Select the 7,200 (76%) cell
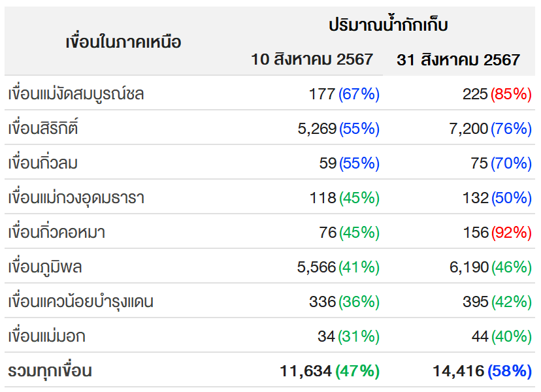 point(490,128)
